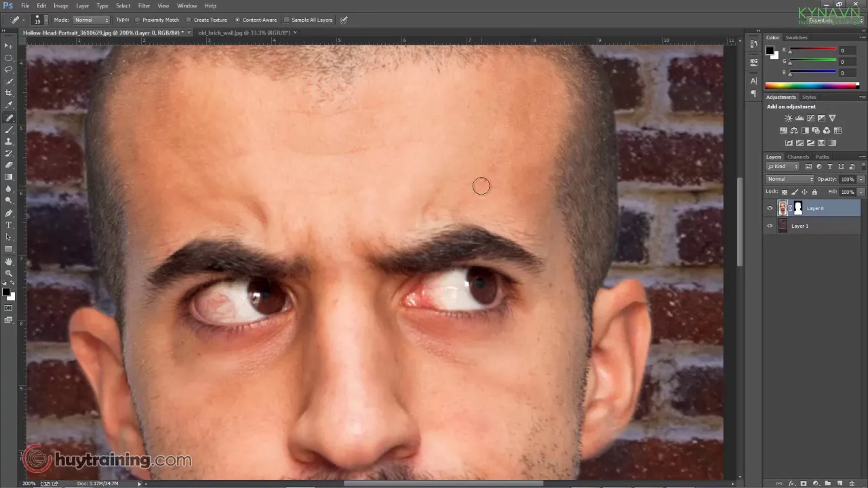This screenshot has width=868, height=488.
Task: Open the Color panel flyout menu
Action: [x=863, y=37]
